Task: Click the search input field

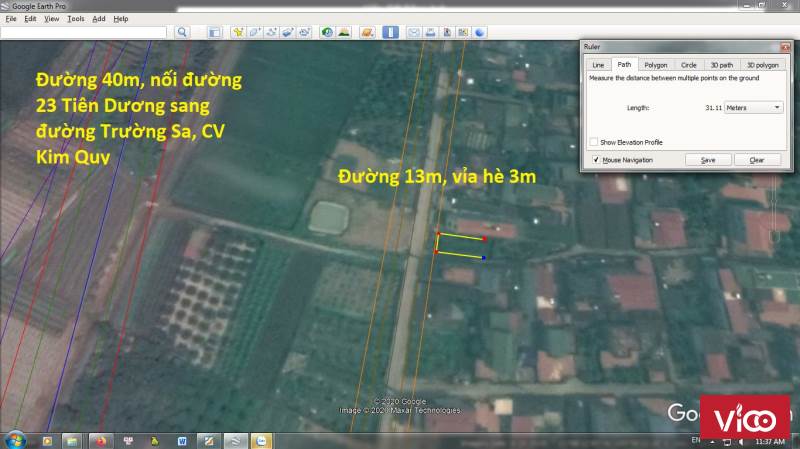Action: 84,32
